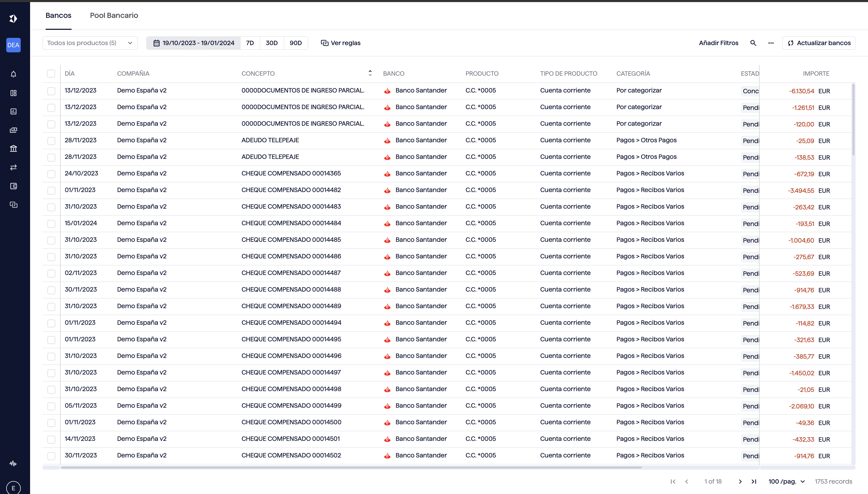Select the 30D date preset

point(272,43)
